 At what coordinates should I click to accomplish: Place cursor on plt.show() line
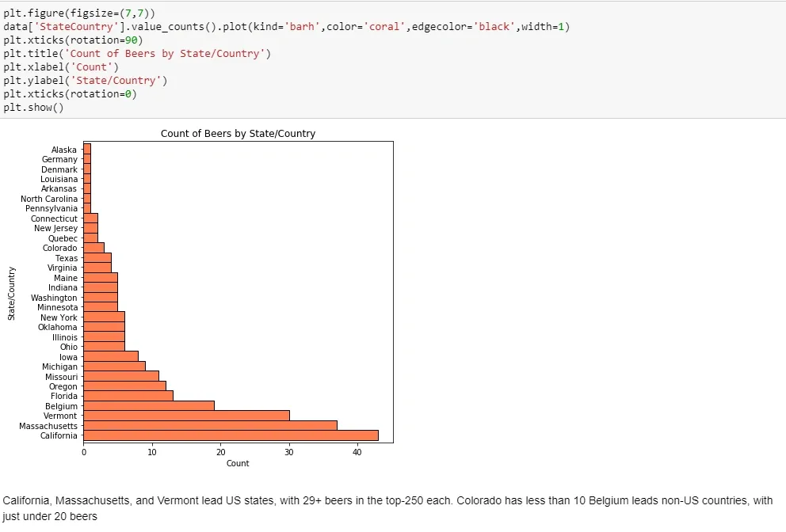pyautogui.click(x=33, y=107)
